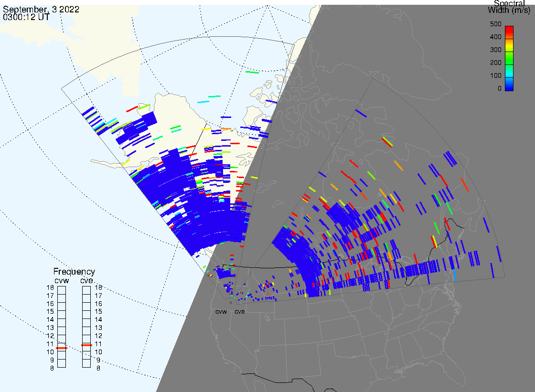Click the '8' label right of cve bar
Viewport: 535px width, 392px height.
[98, 369]
